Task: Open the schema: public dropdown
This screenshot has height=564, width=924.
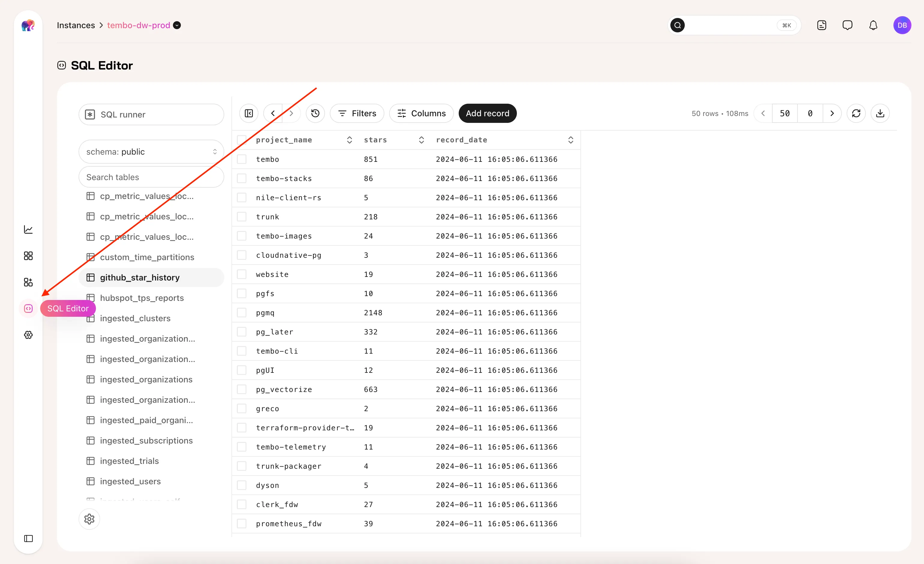Action: [x=151, y=152]
